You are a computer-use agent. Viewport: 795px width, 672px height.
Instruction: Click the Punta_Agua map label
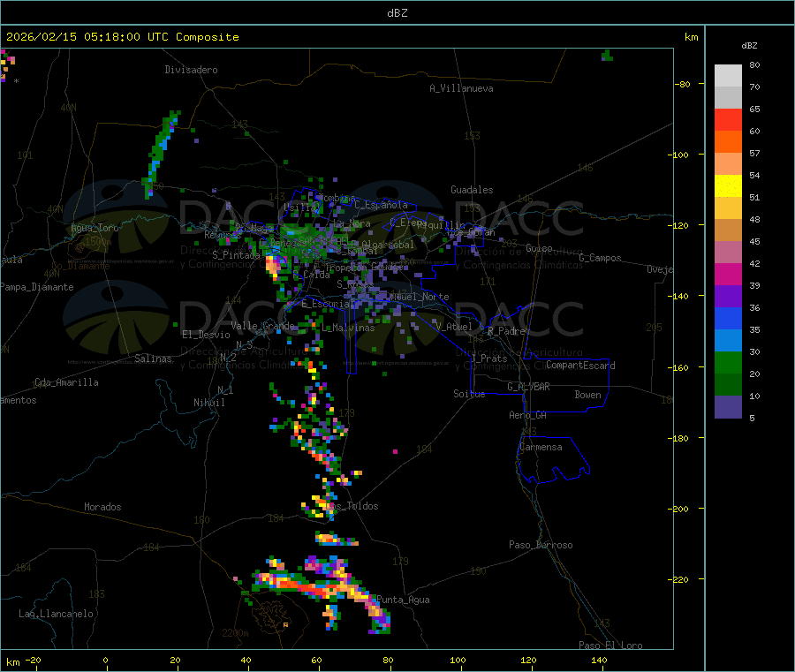(403, 600)
